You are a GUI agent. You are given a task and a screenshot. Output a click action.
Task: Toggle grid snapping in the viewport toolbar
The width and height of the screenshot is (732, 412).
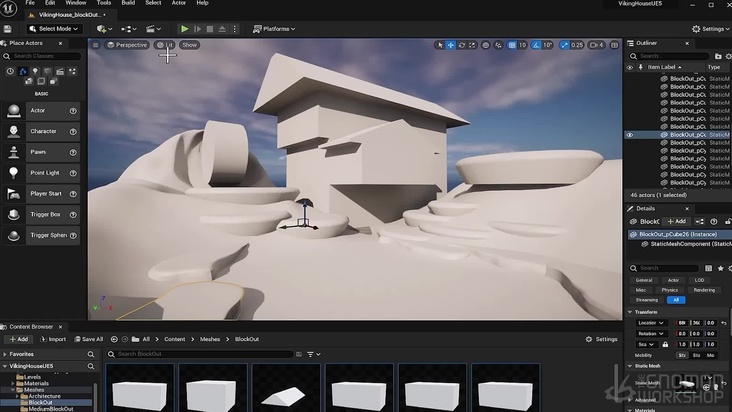(x=512, y=45)
